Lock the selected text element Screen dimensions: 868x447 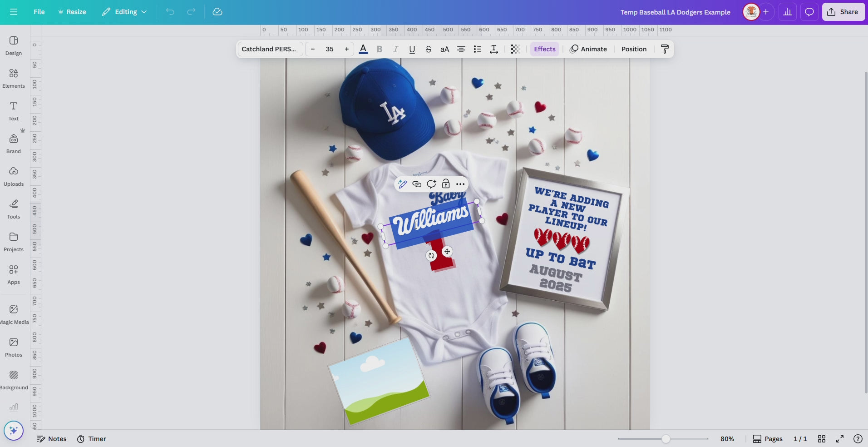(x=446, y=184)
